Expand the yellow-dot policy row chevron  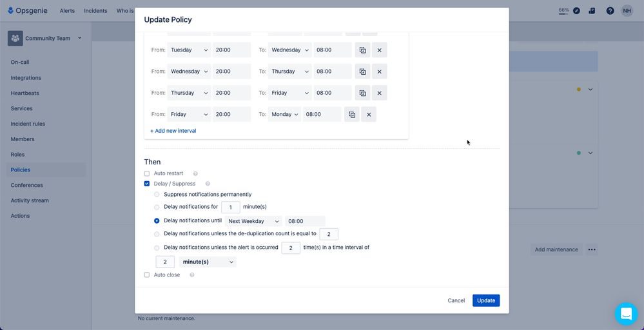point(590,90)
